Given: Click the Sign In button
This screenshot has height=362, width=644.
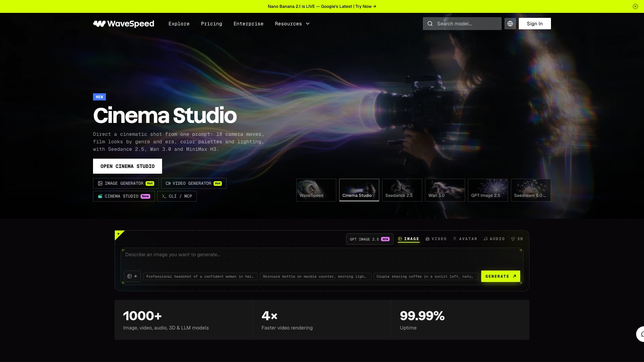Looking at the screenshot, I should (535, 24).
